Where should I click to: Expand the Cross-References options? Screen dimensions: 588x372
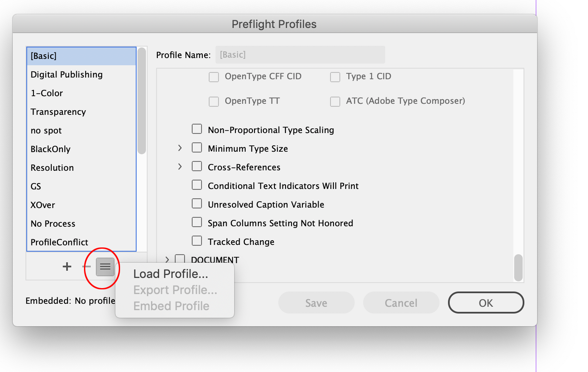pyautogui.click(x=179, y=166)
